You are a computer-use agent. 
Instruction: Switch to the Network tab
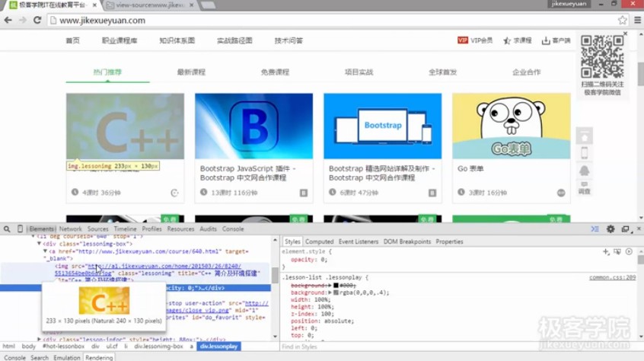point(70,228)
